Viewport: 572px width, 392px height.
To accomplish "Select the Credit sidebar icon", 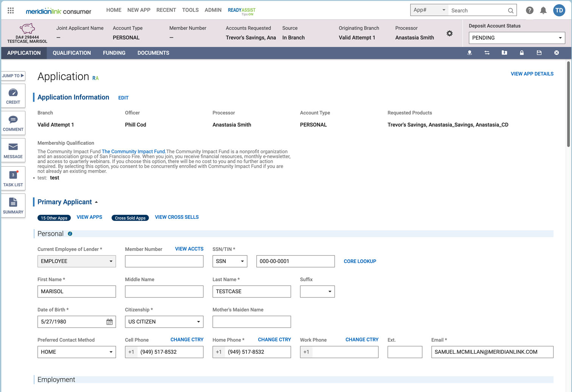I will coord(13,95).
